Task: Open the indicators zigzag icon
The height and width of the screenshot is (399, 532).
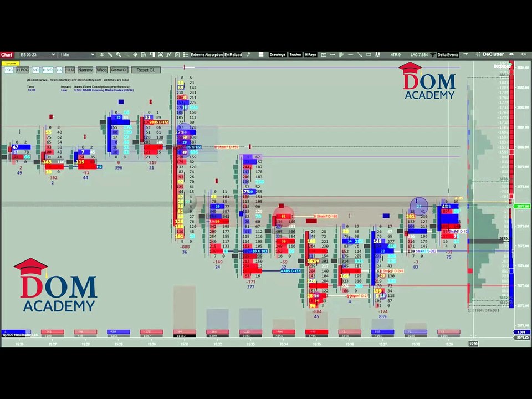Action: (169, 55)
